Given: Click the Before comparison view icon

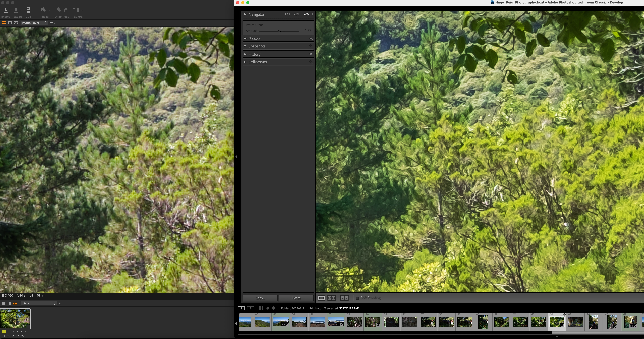Looking at the screenshot, I should [x=76, y=10].
